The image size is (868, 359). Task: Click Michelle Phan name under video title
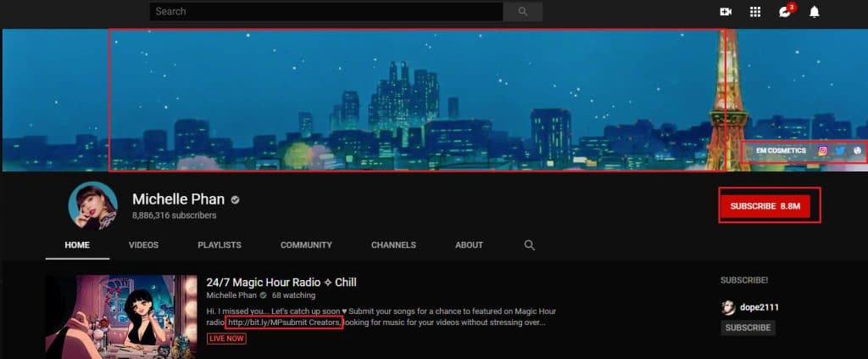pyautogui.click(x=231, y=295)
